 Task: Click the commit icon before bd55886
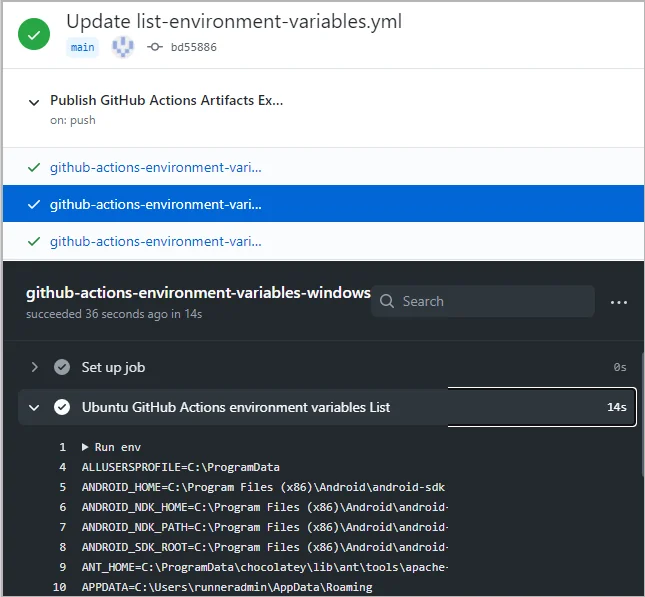pos(155,47)
